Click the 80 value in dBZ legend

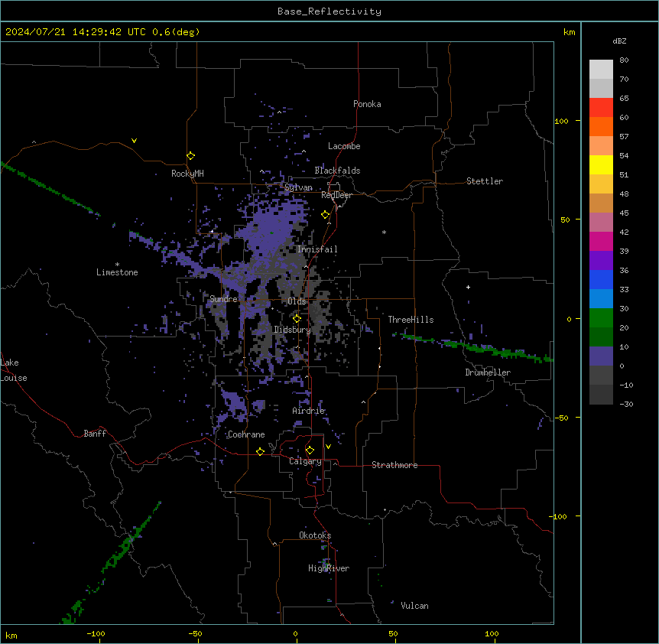[x=624, y=60]
